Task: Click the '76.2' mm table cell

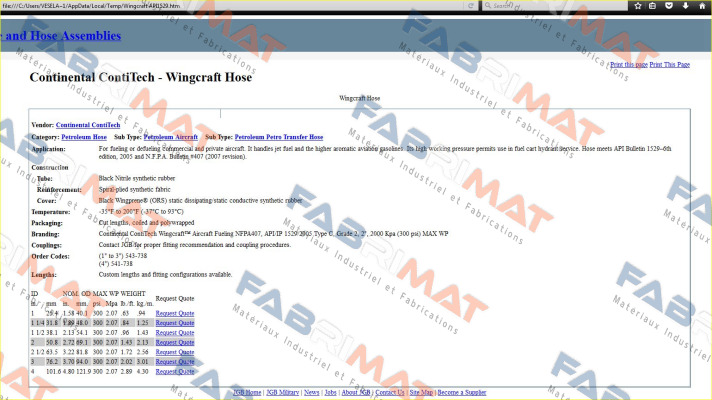Action: [x=52, y=362]
